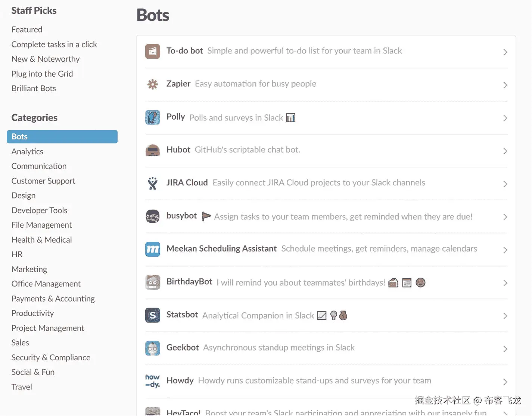Open the Geekbot row chevron
Viewport: 532px width, 416px height.
coord(505,349)
